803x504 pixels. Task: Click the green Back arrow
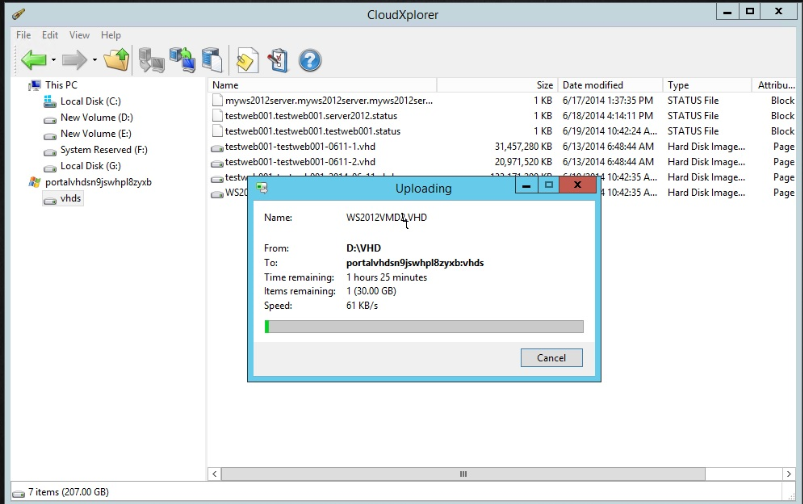[33, 60]
